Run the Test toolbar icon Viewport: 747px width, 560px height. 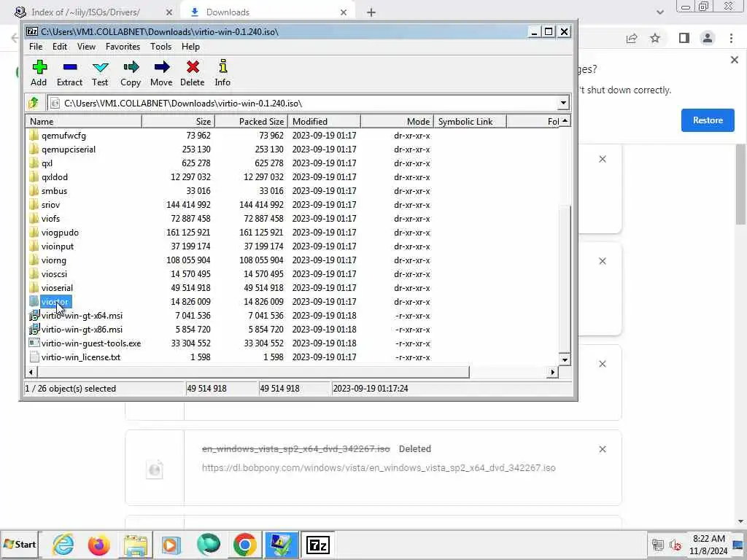tap(100, 73)
